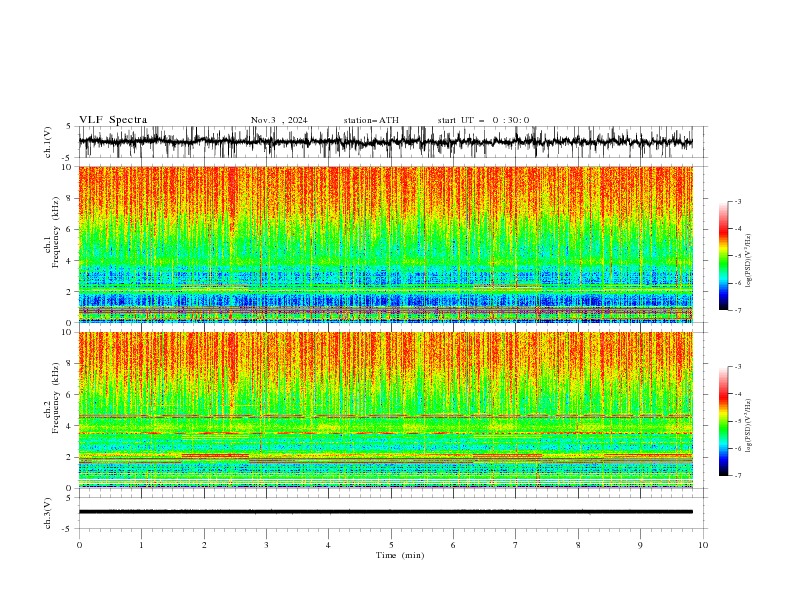Click the "VLF Spectra" plot title
This screenshot has height=612, width=792.
pos(113,120)
